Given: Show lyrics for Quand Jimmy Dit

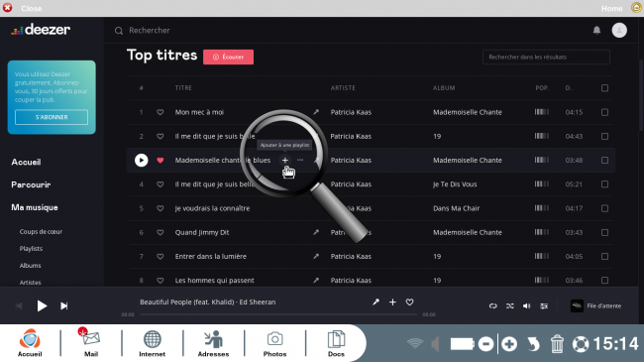Looking at the screenshot, I should click(x=316, y=232).
